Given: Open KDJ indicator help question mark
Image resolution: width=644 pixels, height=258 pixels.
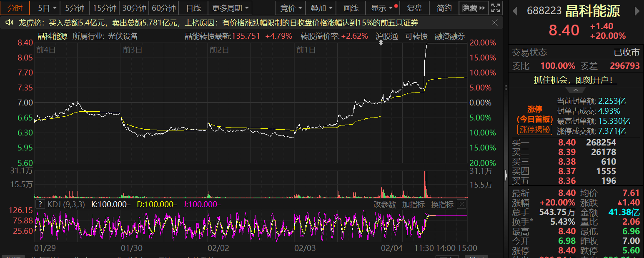Looking at the screenshot, I should (40, 204).
